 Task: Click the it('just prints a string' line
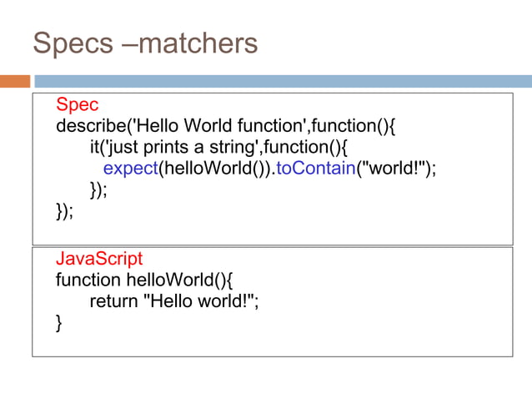(x=218, y=148)
